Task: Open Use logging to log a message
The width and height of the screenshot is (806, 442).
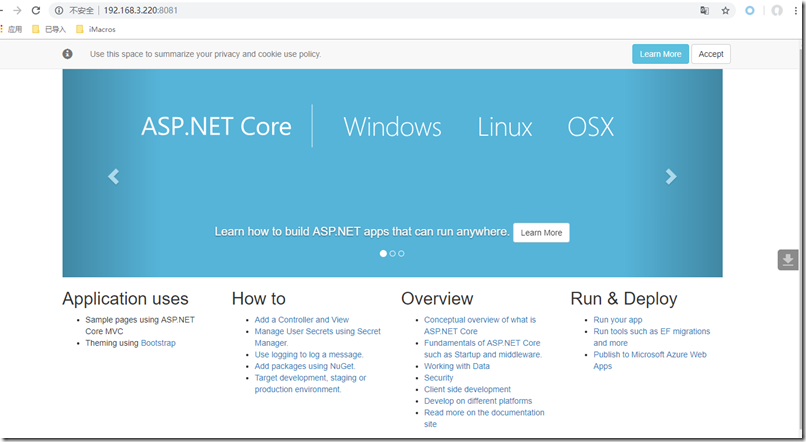Action: pyautogui.click(x=309, y=355)
